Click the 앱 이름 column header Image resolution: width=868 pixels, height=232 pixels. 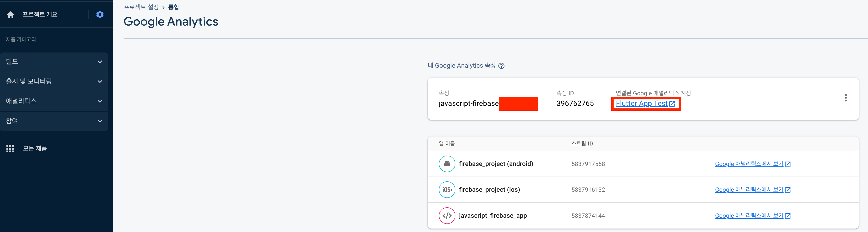(x=446, y=143)
